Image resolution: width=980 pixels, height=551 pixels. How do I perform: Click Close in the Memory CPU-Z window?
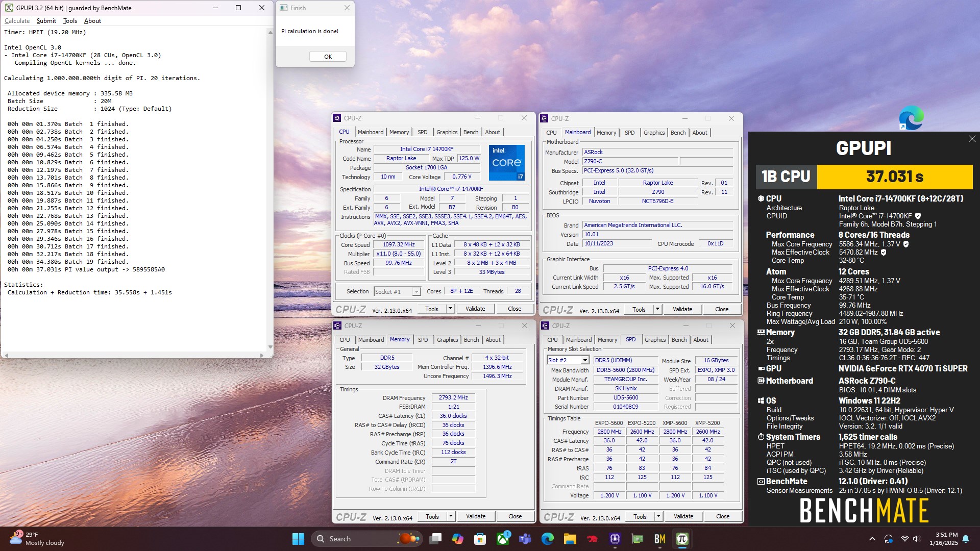(515, 516)
